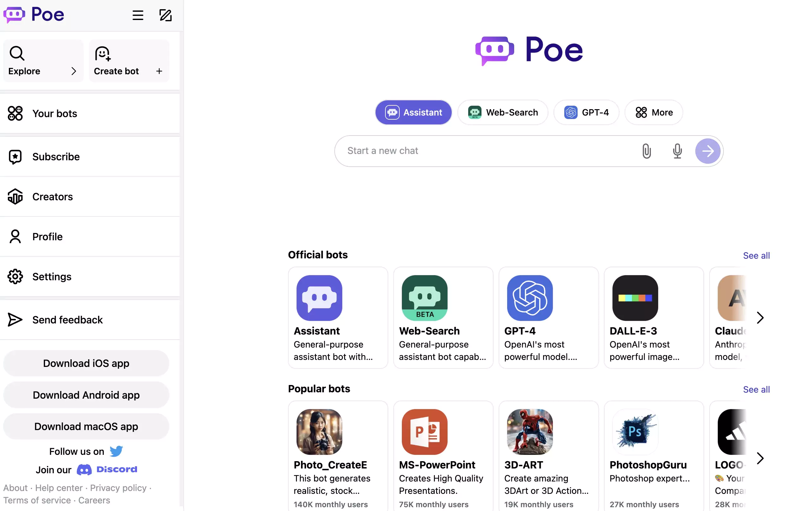Click the MS-PowerPoint bot icon
This screenshot has width=812, height=511.
[424, 432]
